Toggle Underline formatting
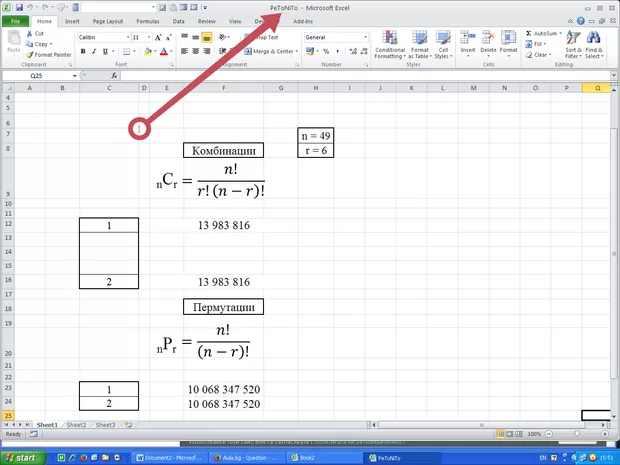Viewport: 620px width, 465px height. pos(105,51)
